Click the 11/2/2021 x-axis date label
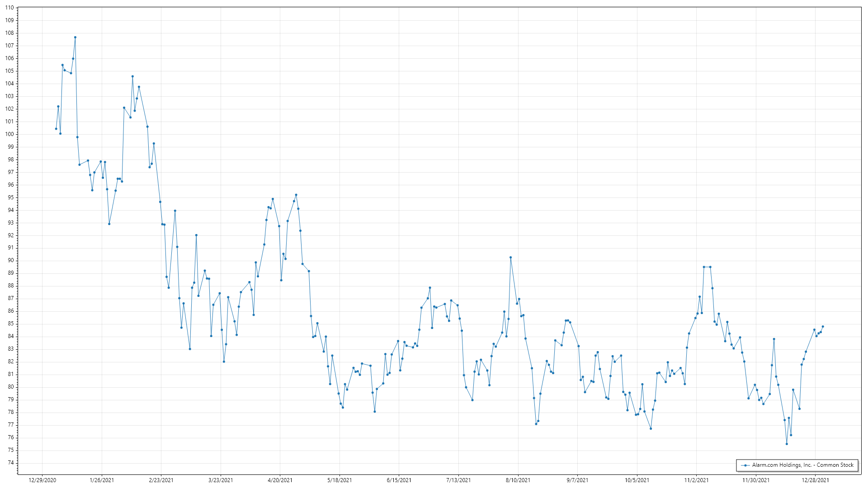Screen dimensions: 868x488 (x=696, y=480)
